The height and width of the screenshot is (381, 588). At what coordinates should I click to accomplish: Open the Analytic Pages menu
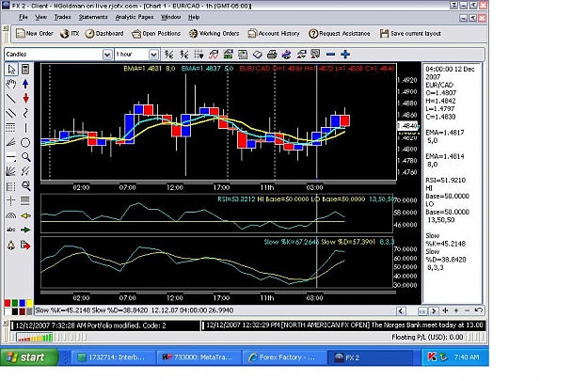(135, 17)
